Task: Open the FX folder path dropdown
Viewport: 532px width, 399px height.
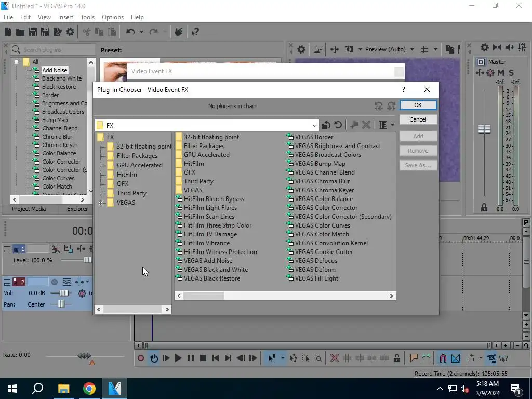Action: pos(314,126)
